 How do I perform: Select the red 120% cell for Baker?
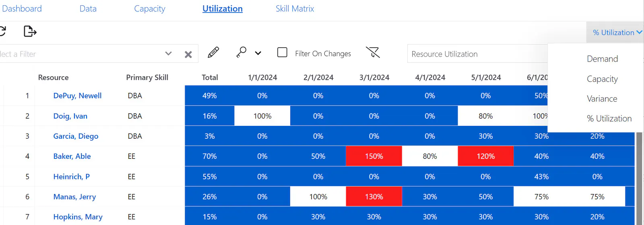pos(485,156)
